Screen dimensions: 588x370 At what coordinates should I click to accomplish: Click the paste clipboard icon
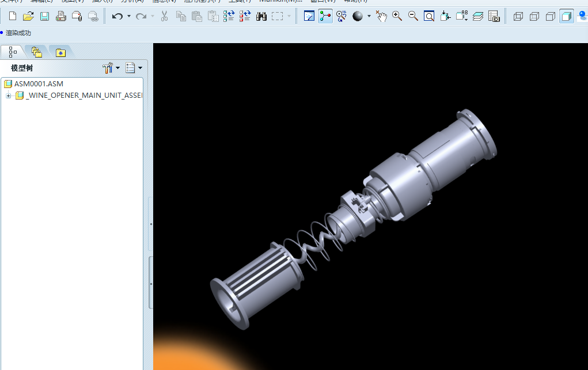click(197, 16)
